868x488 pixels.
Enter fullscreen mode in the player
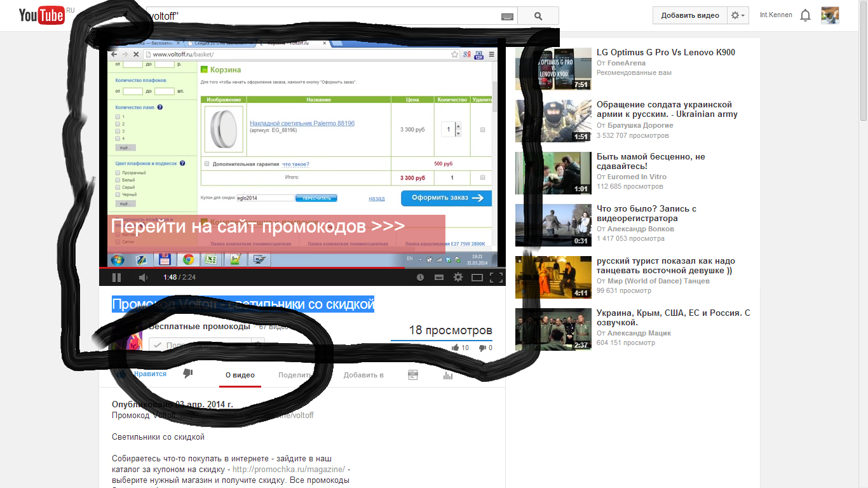[x=496, y=277]
